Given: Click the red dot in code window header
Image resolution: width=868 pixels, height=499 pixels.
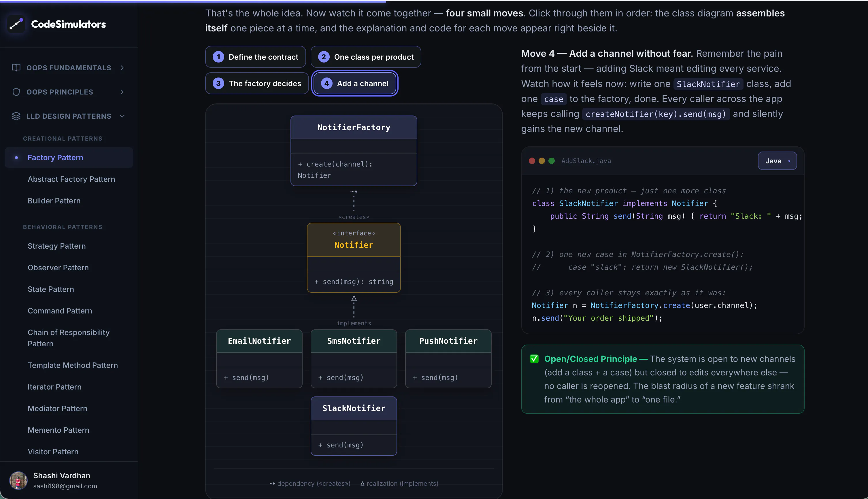Looking at the screenshot, I should 532,161.
